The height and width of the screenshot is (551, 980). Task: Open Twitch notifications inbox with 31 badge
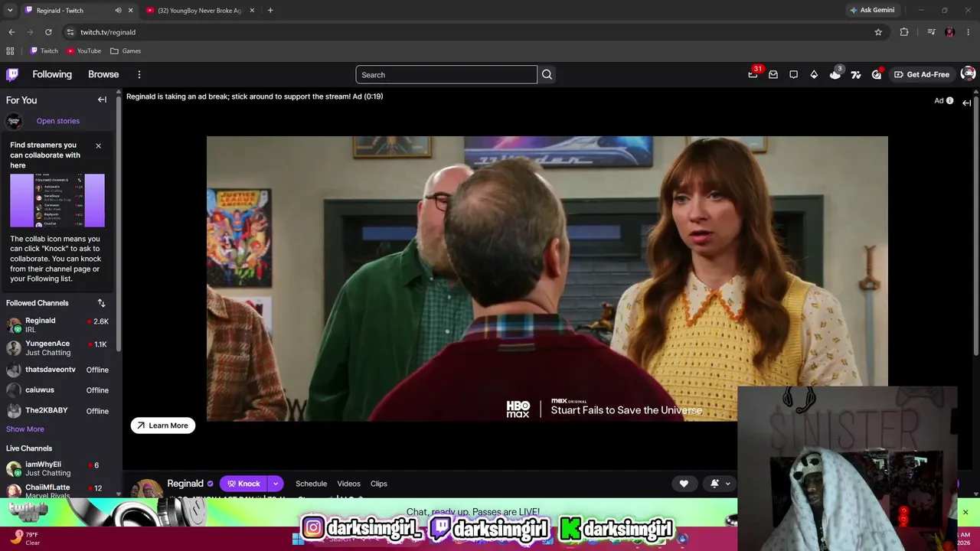coord(753,74)
